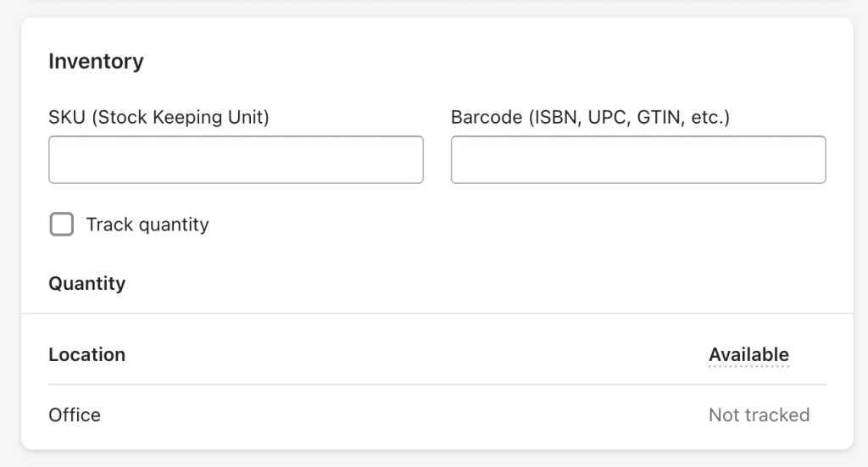Click the Quantity subheading

[x=86, y=283]
